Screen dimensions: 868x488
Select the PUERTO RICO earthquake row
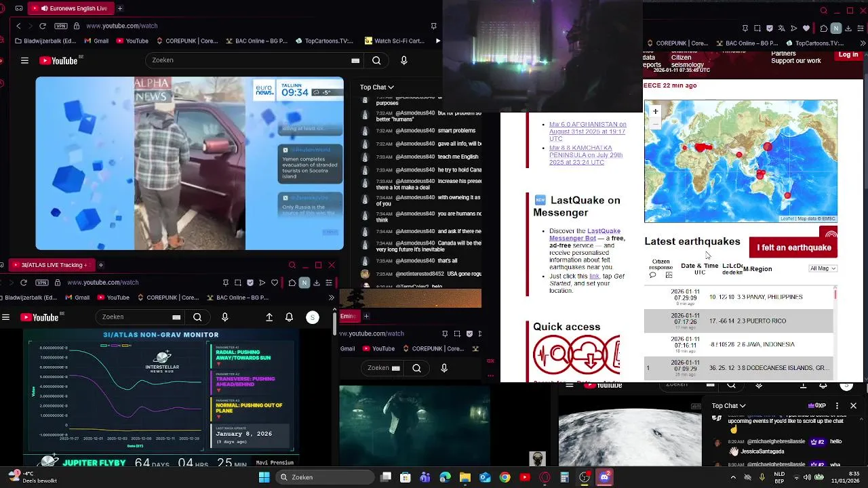[x=738, y=321]
